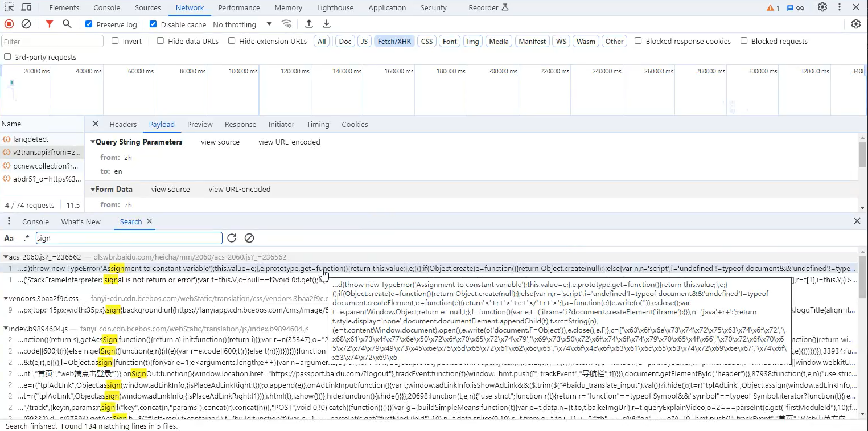Enable the Invert filter checkbox
Screen dimensions: 868x431
115,41
